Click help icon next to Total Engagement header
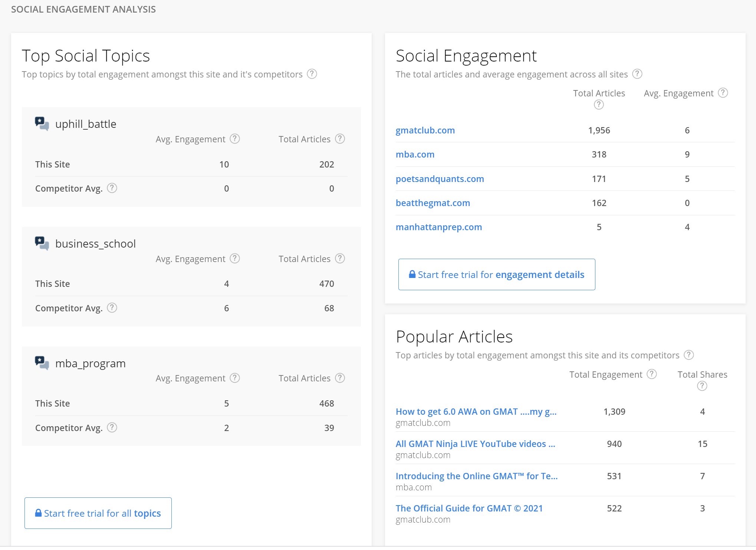This screenshot has height=550, width=756. point(651,374)
